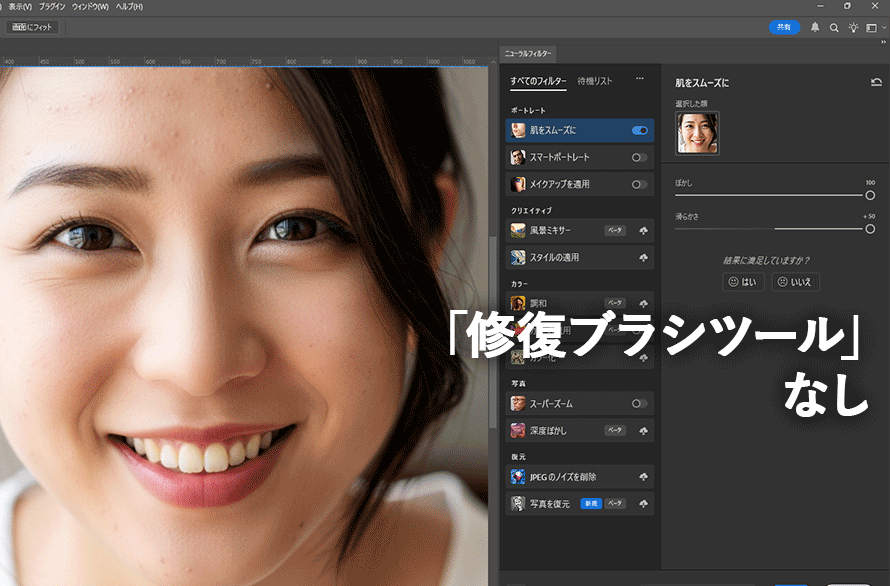Click the はい feedback button

click(x=744, y=281)
